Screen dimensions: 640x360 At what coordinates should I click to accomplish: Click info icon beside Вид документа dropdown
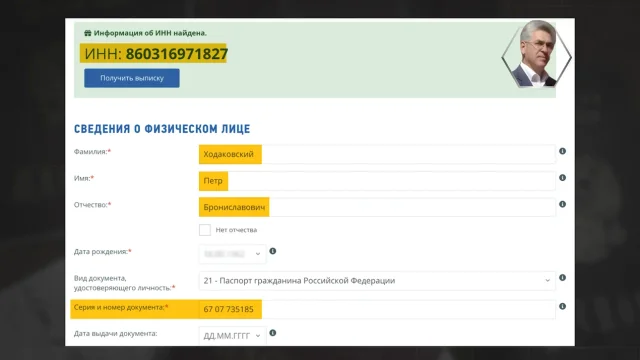pos(562,278)
